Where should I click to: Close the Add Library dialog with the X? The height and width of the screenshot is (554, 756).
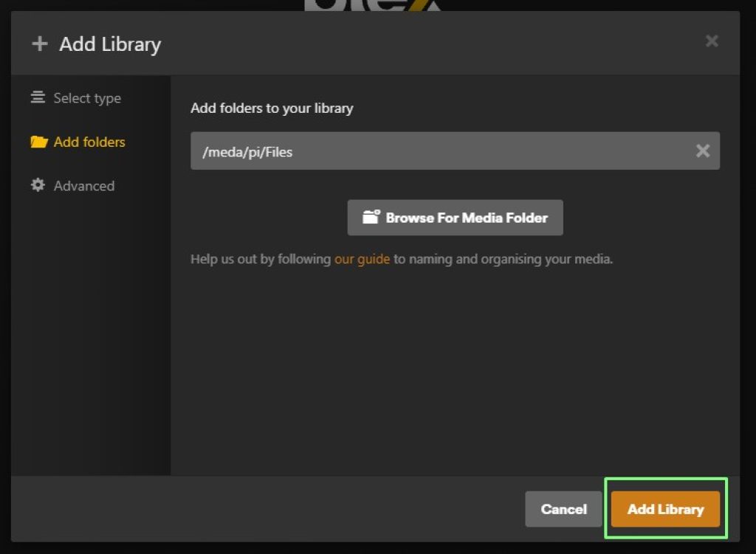pyautogui.click(x=712, y=41)
